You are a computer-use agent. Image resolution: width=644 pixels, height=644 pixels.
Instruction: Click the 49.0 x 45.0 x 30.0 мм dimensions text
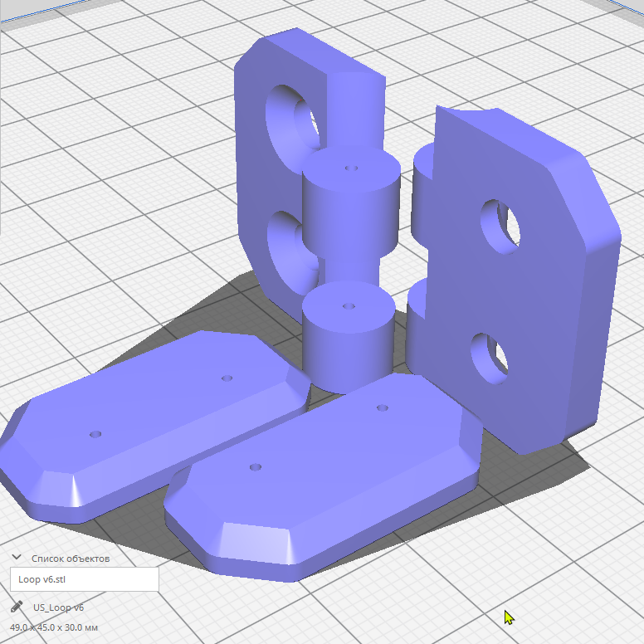pyautogui.click(x=54, y=627)
